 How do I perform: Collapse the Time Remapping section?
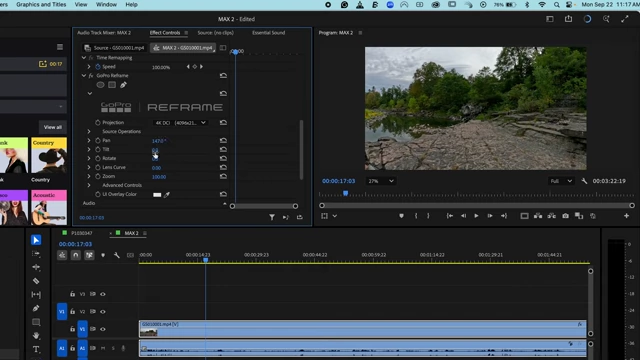(x=84, y=58)
